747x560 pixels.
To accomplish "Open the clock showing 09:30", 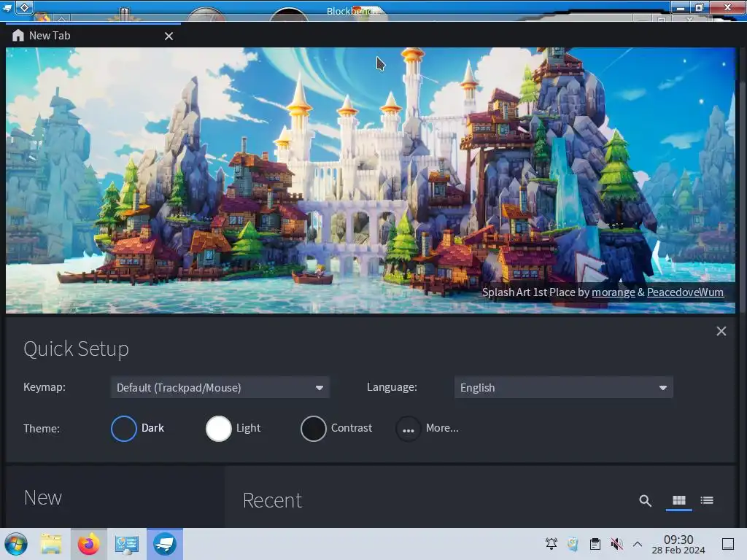I will [678, 544].
